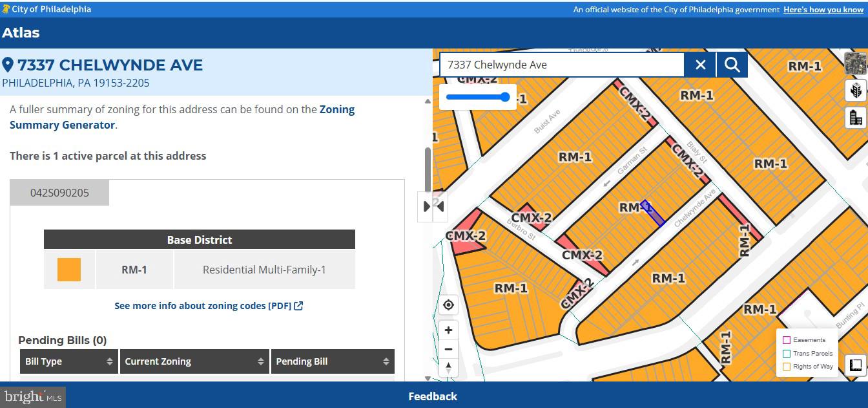Open the measurement tool on the map
Viewport: 868px width, 408px height.
pos(855,365)
